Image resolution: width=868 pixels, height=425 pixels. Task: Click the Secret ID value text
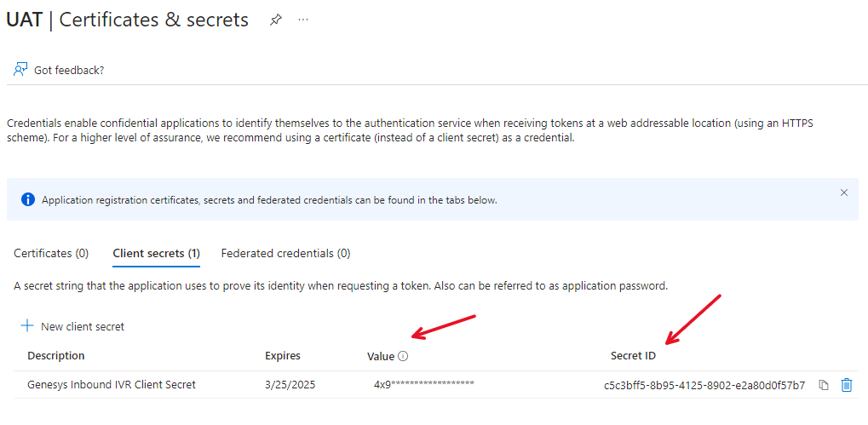(x=704, y=385)
